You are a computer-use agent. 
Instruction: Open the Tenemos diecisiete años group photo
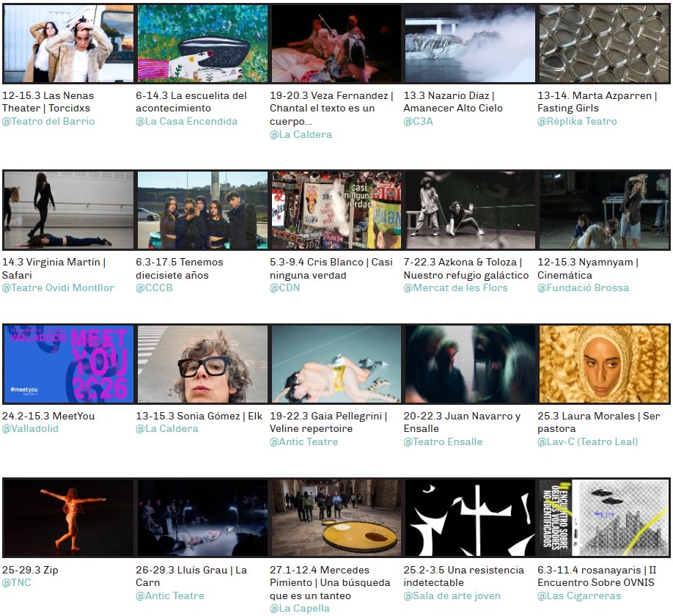pyautogui.click(x=202, y=210)
